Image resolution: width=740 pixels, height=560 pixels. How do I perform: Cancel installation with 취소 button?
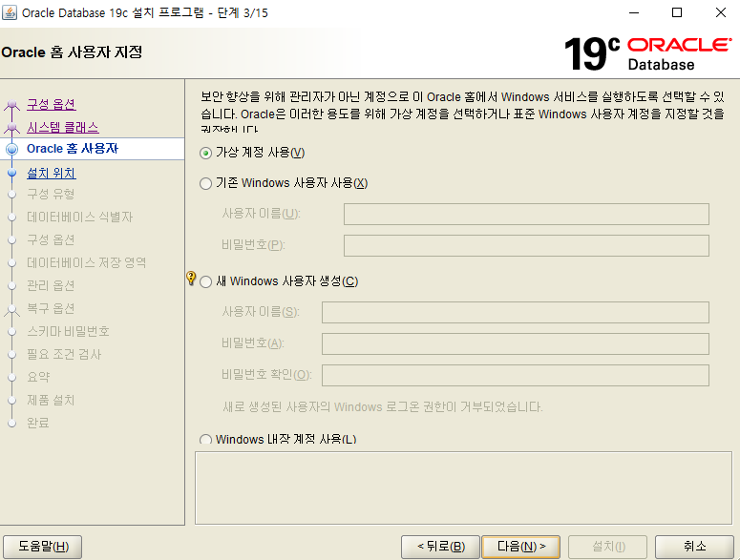(x=694, y=547)
